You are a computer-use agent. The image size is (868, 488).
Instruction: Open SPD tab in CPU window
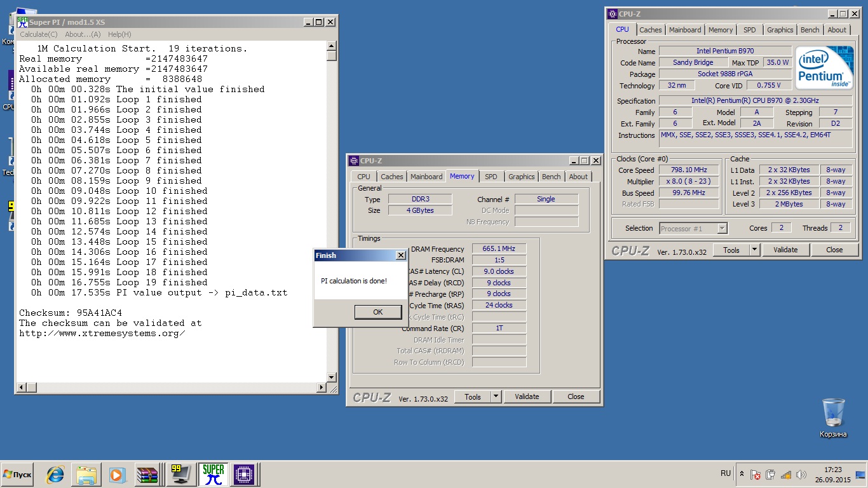tap(750, 30)
